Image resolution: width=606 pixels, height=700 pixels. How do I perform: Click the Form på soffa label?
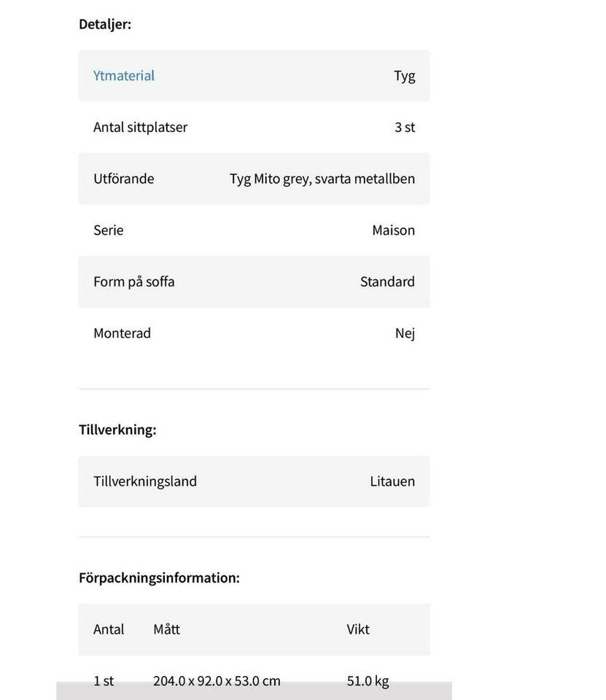(x=133, y=281)
